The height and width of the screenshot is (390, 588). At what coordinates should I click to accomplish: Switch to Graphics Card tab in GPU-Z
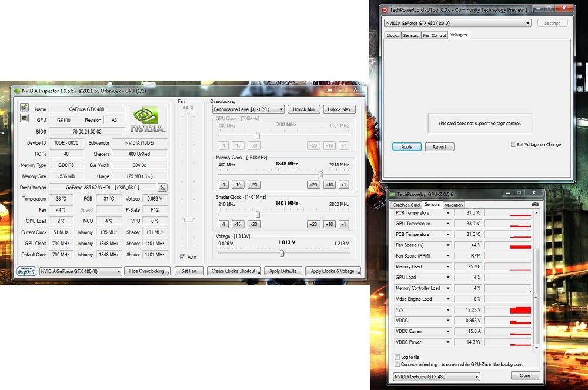406,205
